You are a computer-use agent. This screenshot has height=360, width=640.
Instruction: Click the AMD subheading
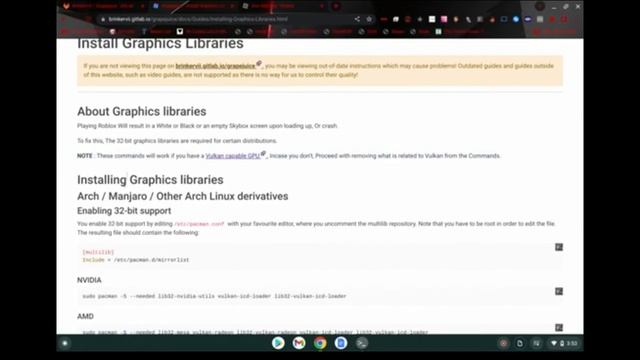coord(85,316)
